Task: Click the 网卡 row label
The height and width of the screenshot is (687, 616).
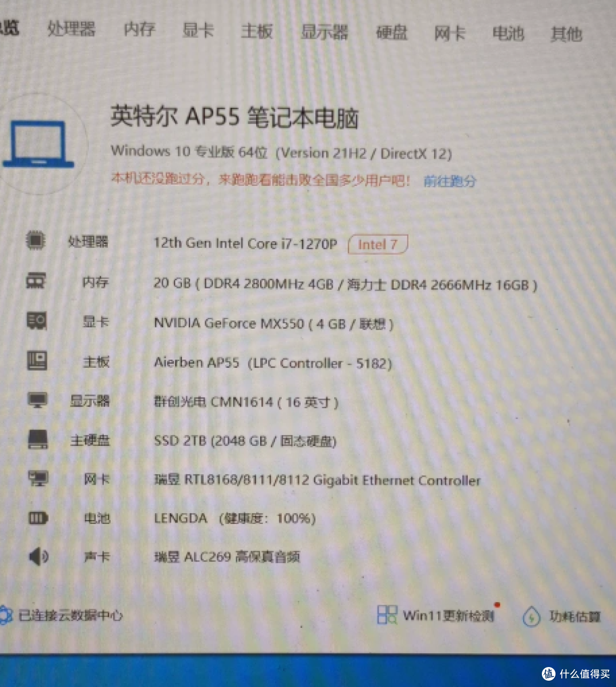Action: point(97,479)
